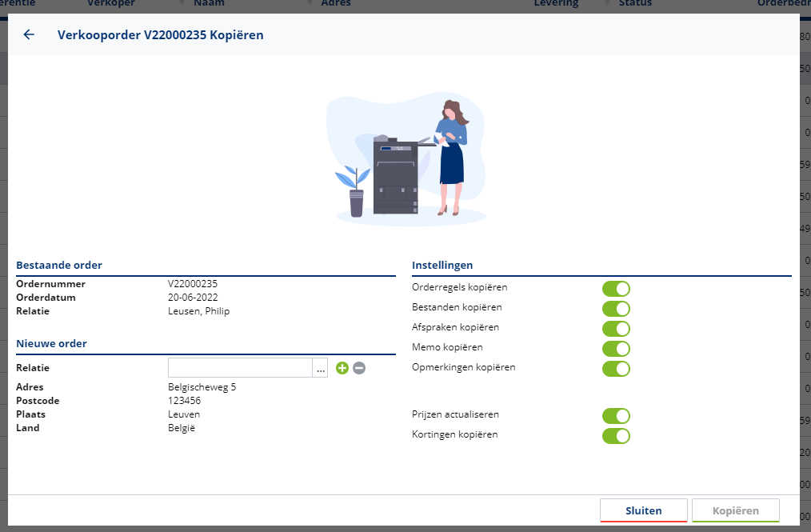811x532 pixels.
Task: Turn off Bestanden kopiëren switch
Action: [616, 308]
